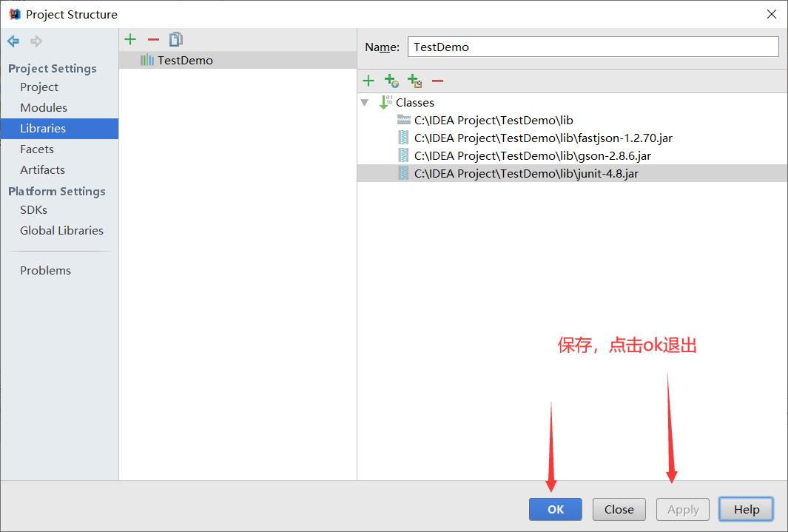Select the TestDemo library entry
The height and width of the screenshot is (532, 788).
(238, 60)
